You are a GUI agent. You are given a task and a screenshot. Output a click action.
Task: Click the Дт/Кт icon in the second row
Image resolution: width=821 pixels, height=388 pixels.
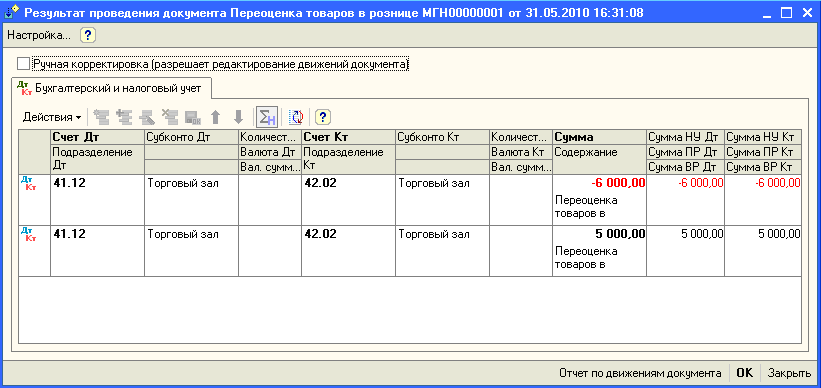click(29, 234)
